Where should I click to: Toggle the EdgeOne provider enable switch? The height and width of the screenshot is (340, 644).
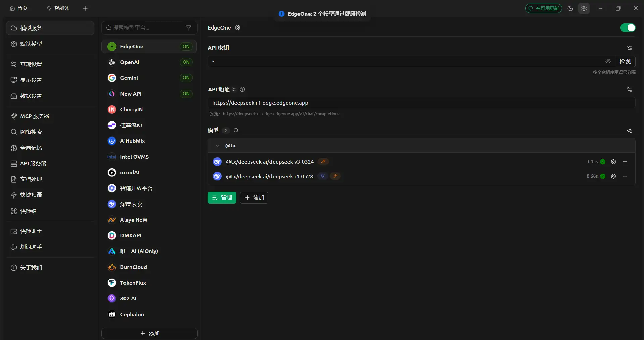tap(627, 27)
